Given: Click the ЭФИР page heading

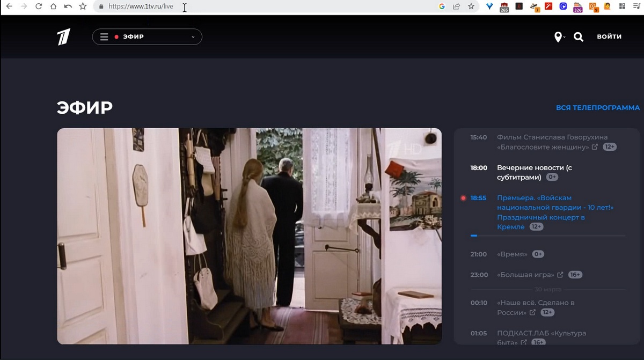Looking at the screenshot, I should click(85, 107).
